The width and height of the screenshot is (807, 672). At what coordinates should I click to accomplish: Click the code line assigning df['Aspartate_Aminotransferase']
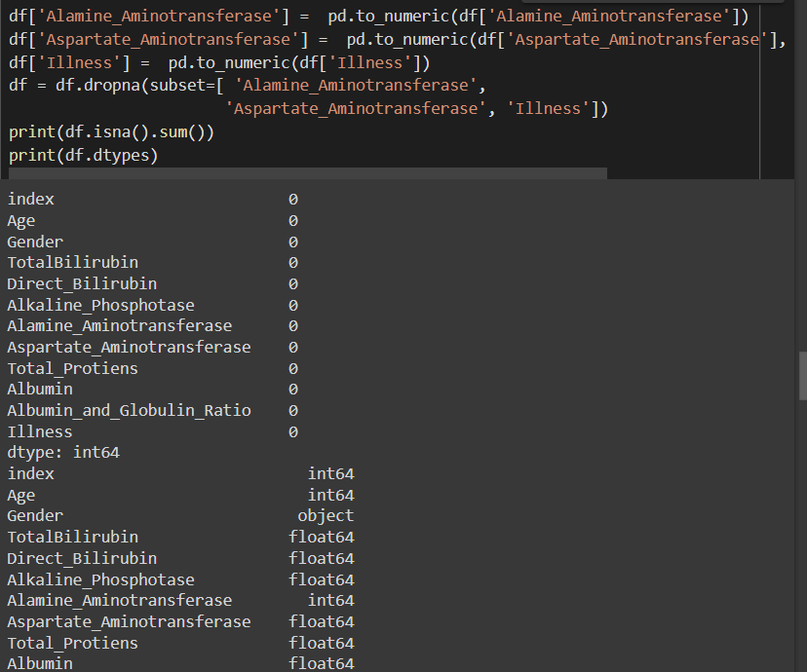[x=398, y=40]
